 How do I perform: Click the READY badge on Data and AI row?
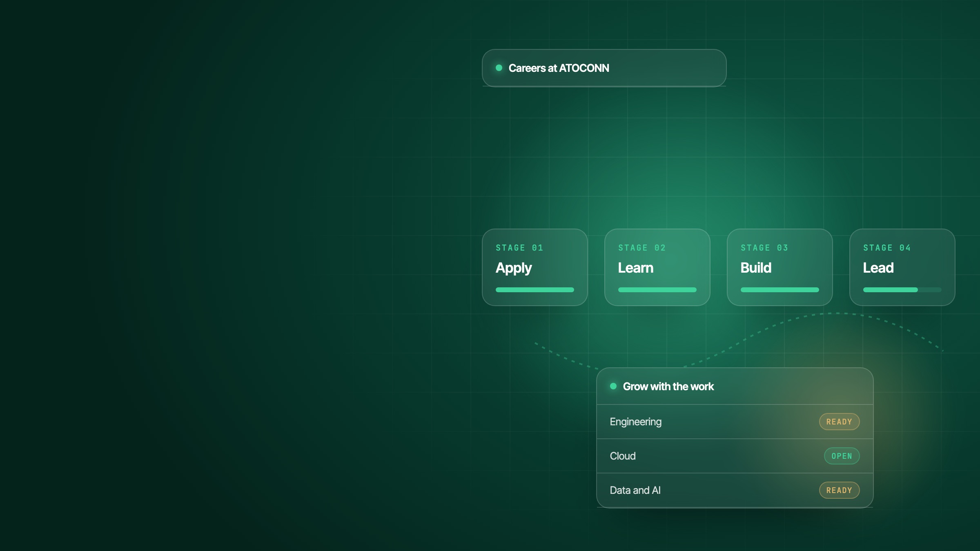click(839, 490)
